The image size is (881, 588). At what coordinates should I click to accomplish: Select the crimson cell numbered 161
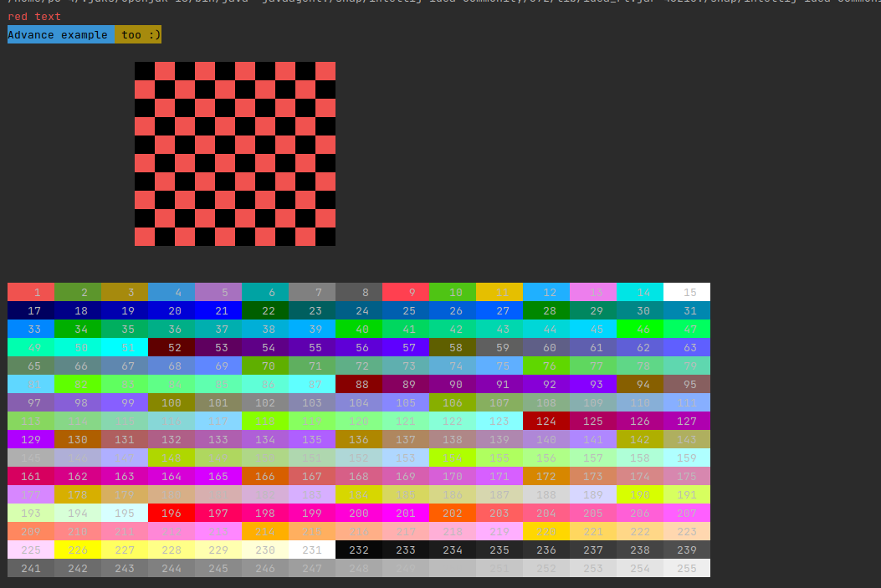click(31, 476)
